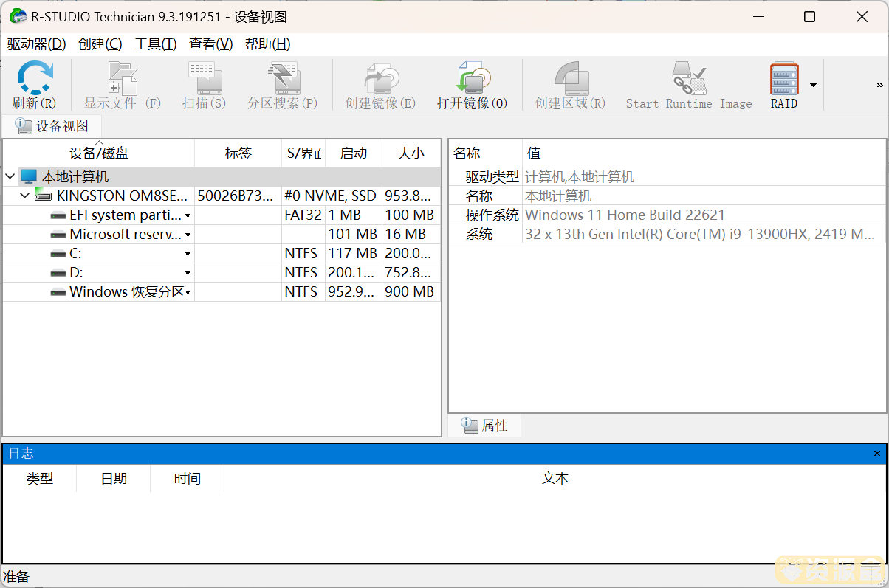Viewport: 889px width, 588px height.
Task: Click the Partition Search (分区搜索) icon
Action: tap(283, 78)
